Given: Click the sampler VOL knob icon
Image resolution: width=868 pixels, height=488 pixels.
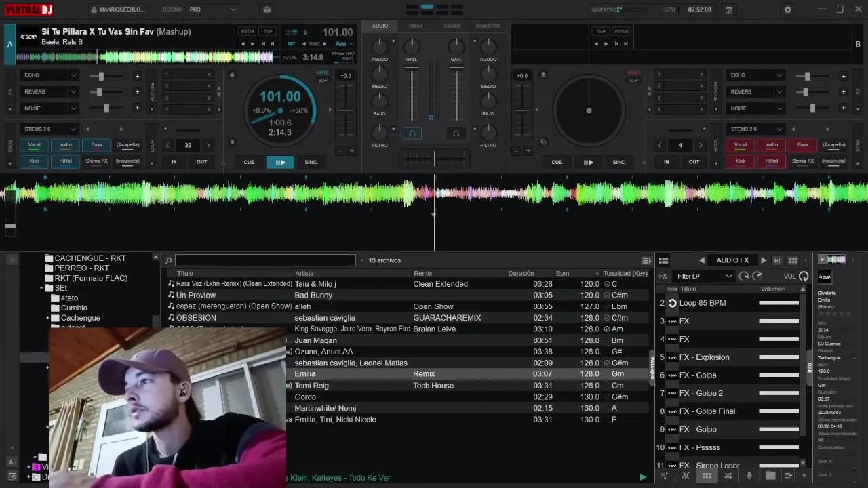Looking at the screenshot, I should coord(804,276).
